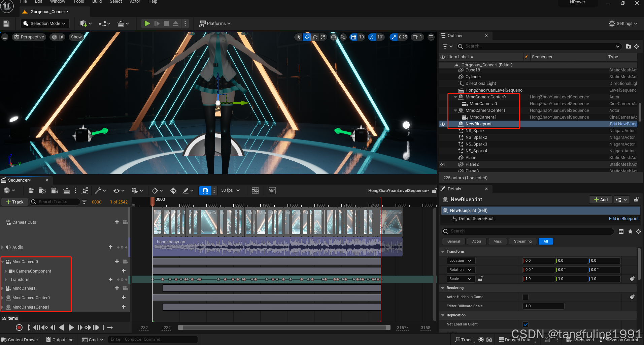Click the Eject icon in main toolbar

pos(176,24)
